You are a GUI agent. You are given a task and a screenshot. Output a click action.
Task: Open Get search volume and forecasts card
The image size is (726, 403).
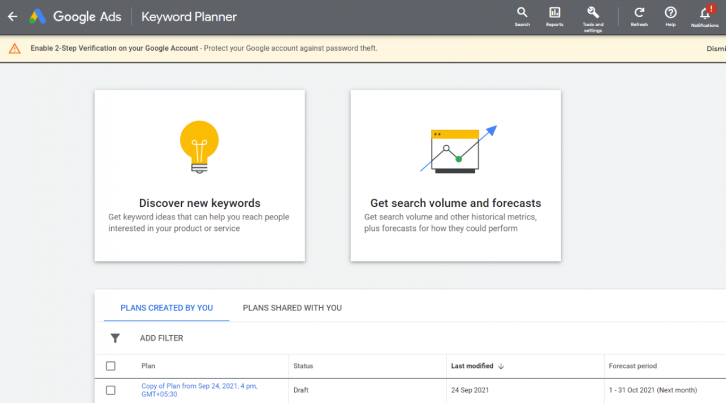[x=456, y=176]
